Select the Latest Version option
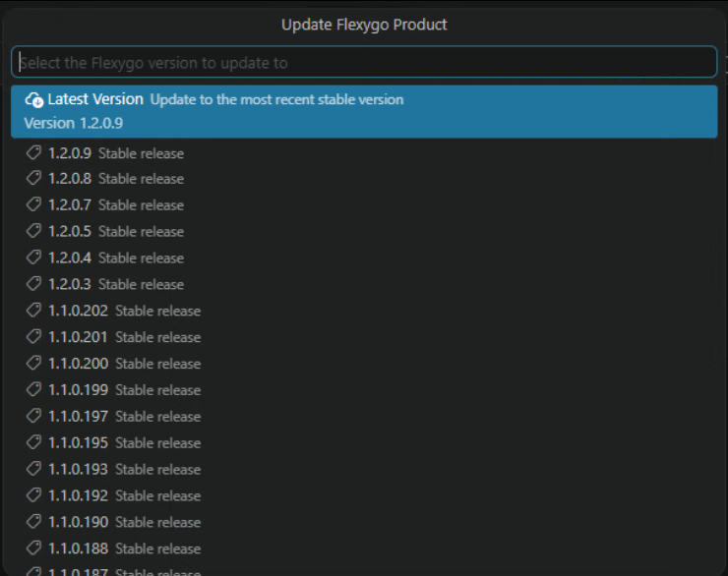The image size is (728, 576). pyautogui.click(x=364, y=111)
